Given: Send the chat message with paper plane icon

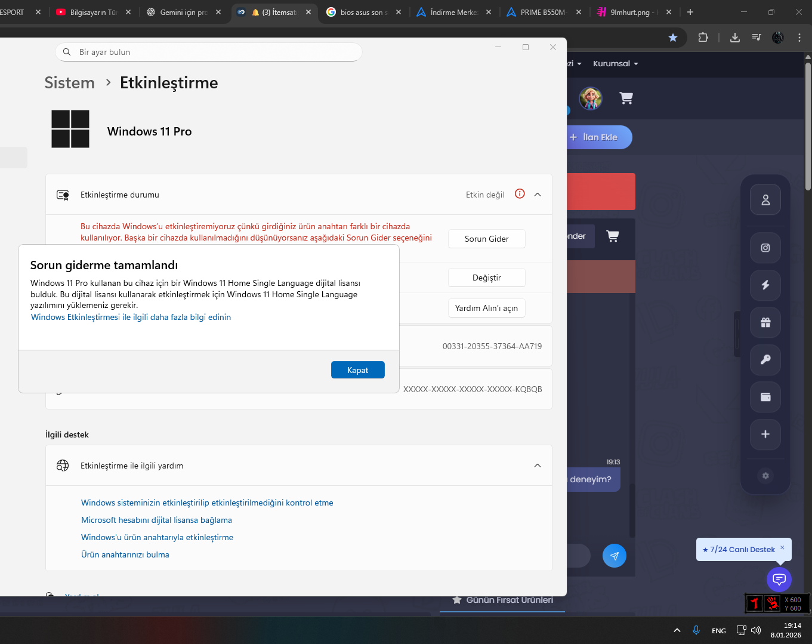Looking at the screenshot, I should click(x=615, y=556).
